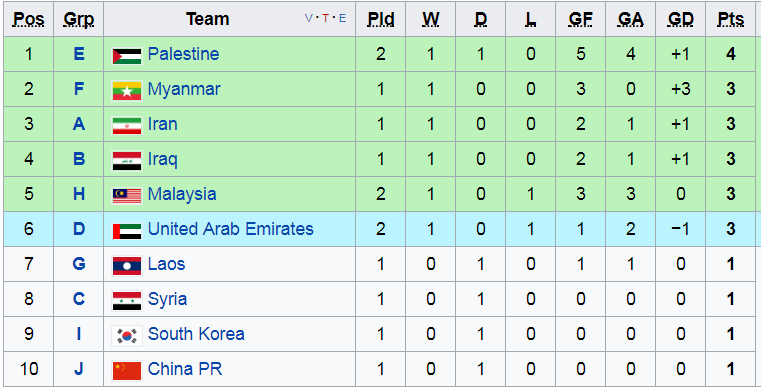This screenshot has width=761, height=391.
Task: Click the Pld column header abbreviation
Action: click(x=380, y=19)
